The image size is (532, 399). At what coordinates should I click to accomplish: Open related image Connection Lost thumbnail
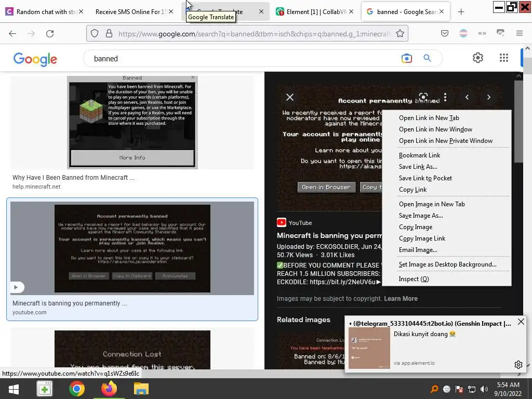[x=311, y=351]
